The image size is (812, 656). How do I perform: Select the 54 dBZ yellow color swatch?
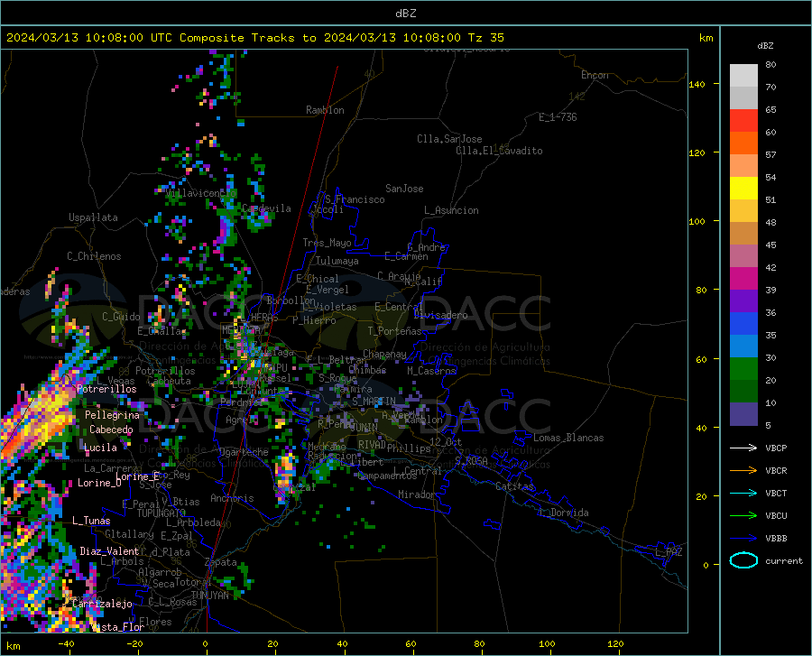(743, 189)
